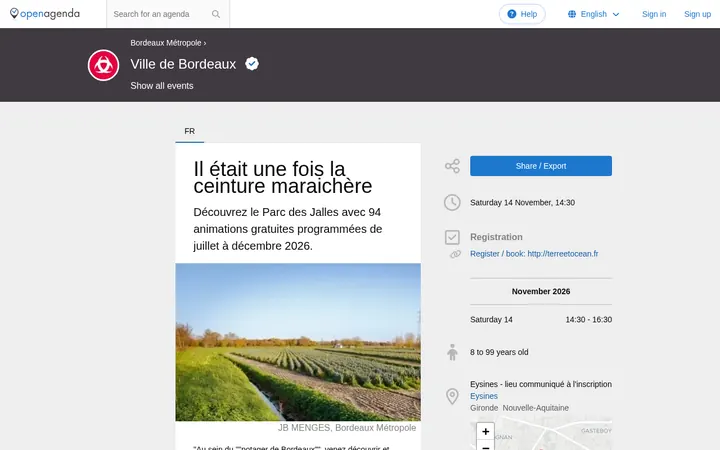720x450 pixels.
Task: Click the Ville de Bordeaux round logo
Action: point(103,65)
